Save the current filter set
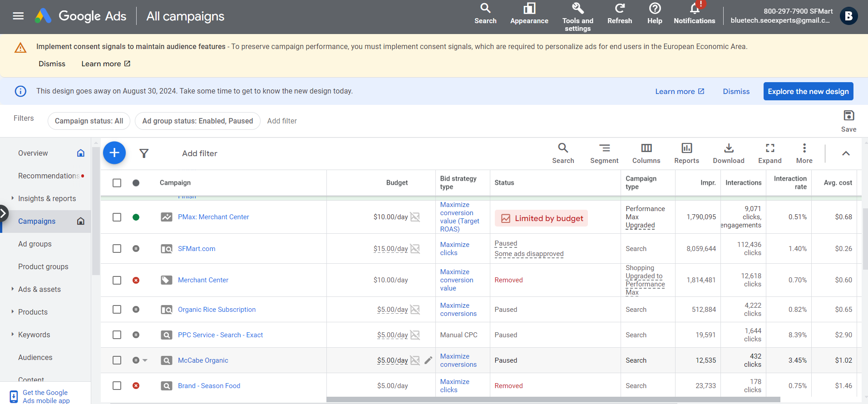 click(848, 121)
